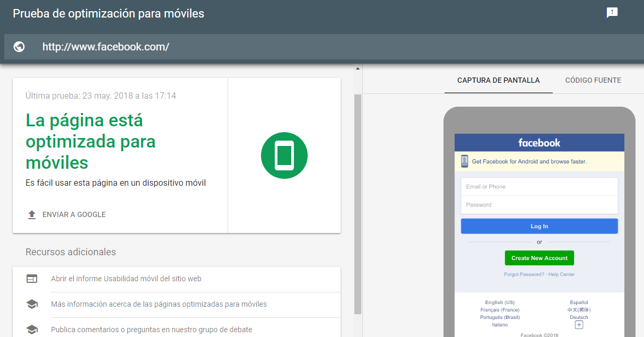This screenshot has height=337, width=644.
Task: Click Es fácil usar esta página text
Action: click(x=116, y=183)
